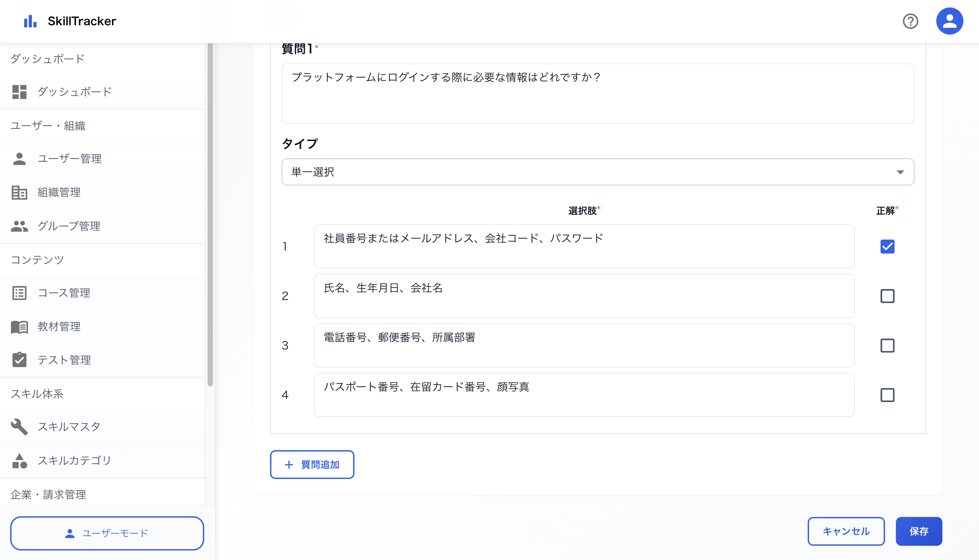Viewport: 979px width, 560px height.
Task: Click the コース管理 list icon
Action: pyautogui.click(x=20, y=293)
